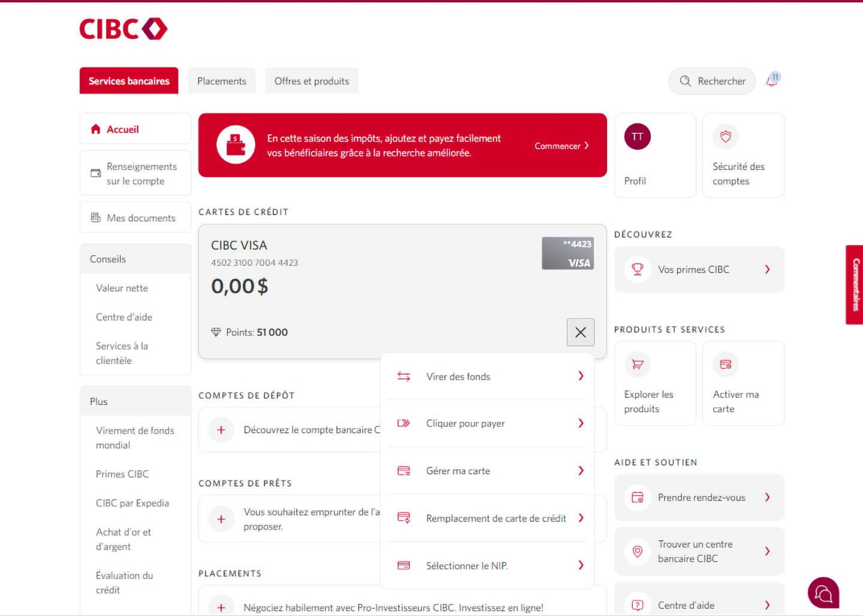Click the Sécurité des comptes shield icon
Screen dimensions: 863x616
pyautogui.click(x=726, y=137)
